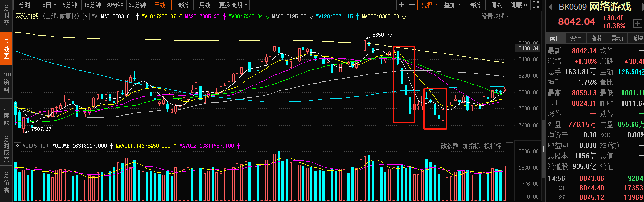
Task: Switch to 分时 period
Action: [24, 5]
